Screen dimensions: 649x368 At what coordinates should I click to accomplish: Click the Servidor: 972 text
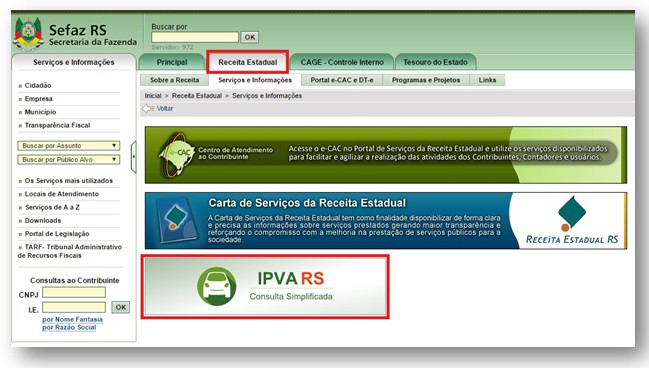(172, 47)
